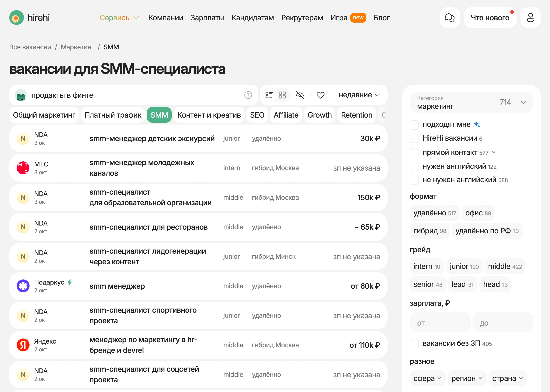The height and width of the screenshot is (392, 550).
Task: Enable the подходят мне checkbox
Action: 414,125
